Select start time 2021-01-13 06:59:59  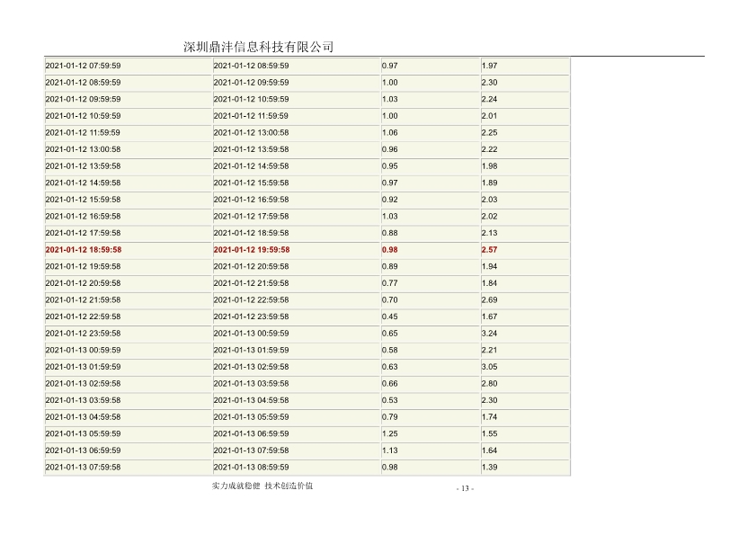coord(83,450)
